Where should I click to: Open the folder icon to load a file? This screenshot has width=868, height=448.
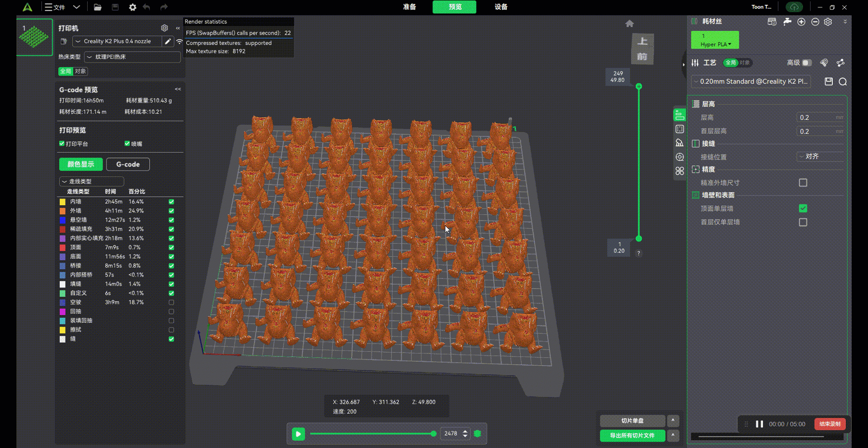(98, 7)
